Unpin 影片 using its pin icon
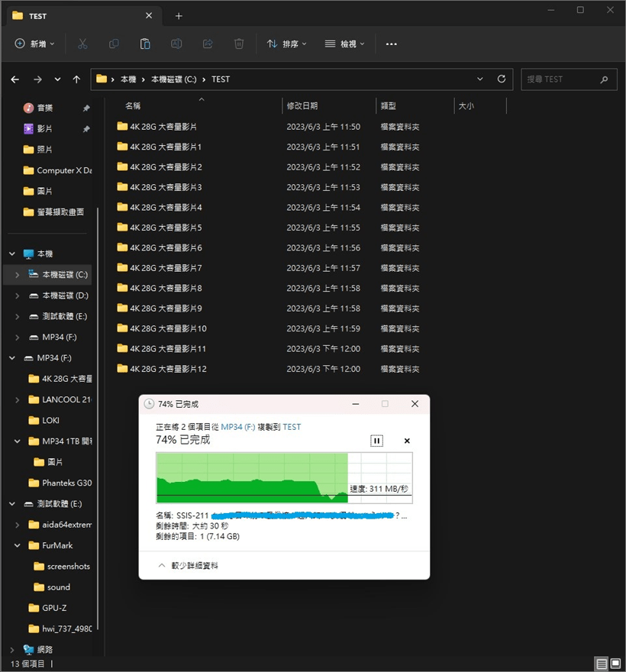Viewport: 626px width, 672px height. [x=86, y=128]
